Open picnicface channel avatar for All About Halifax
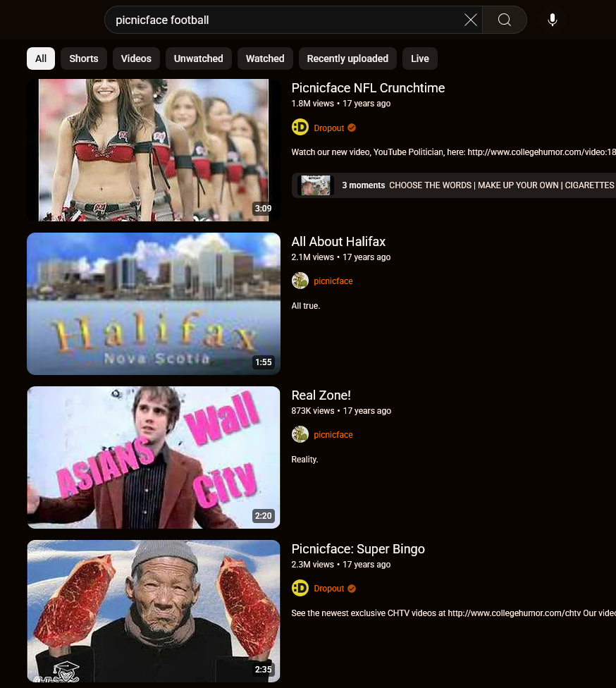Viewport: 616px width, 688px height. coord(300,281)
